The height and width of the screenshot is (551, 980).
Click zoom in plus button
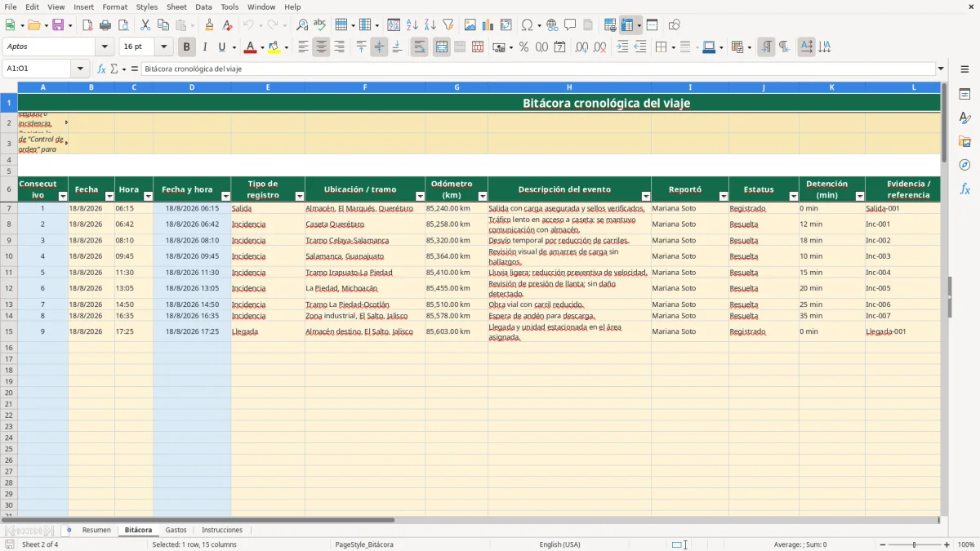click(947, 544)
